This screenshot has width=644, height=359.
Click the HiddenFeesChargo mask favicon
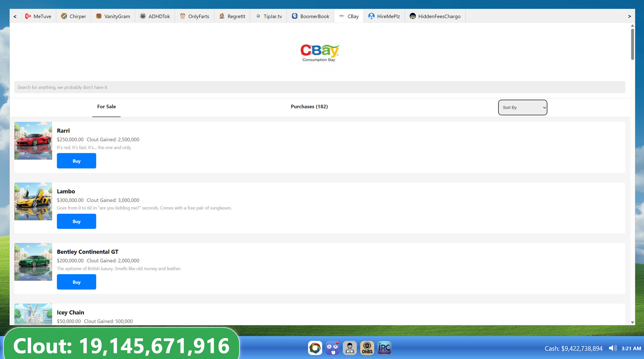coord(412,16)
